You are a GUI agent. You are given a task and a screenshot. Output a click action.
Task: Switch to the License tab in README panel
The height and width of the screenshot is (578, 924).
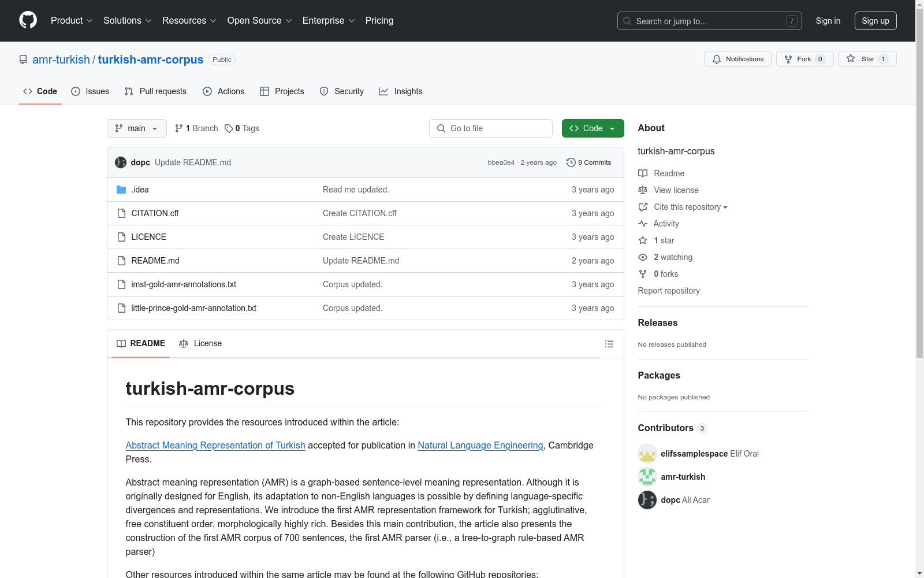[x=200, y=343]
